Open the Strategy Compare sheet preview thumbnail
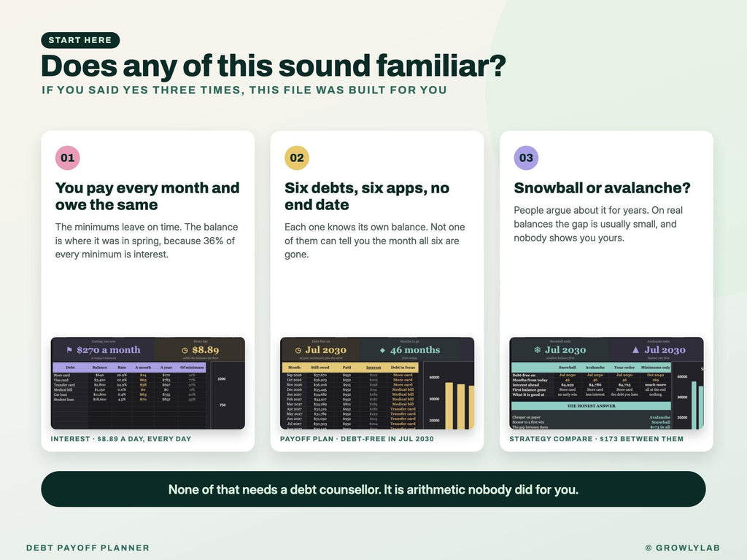This screenshot has height=560, width=747. (x=606, y=384)
